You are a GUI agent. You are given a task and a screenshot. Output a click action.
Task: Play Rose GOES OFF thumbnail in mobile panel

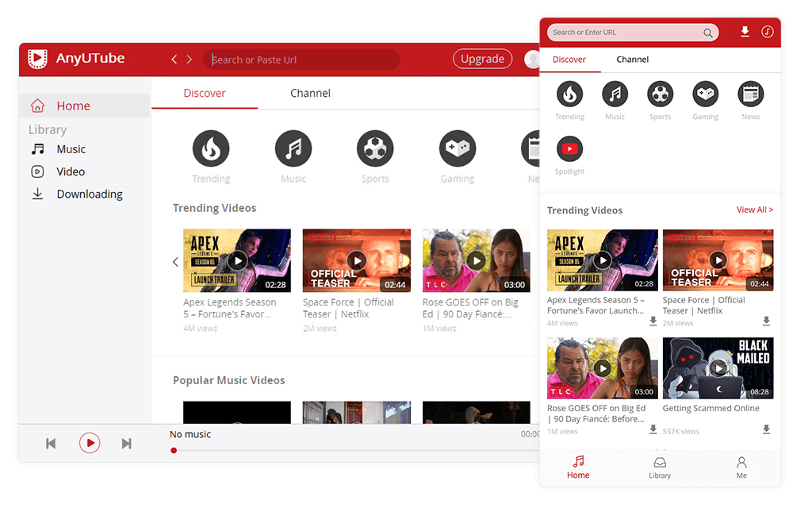(x=603, y=368)
